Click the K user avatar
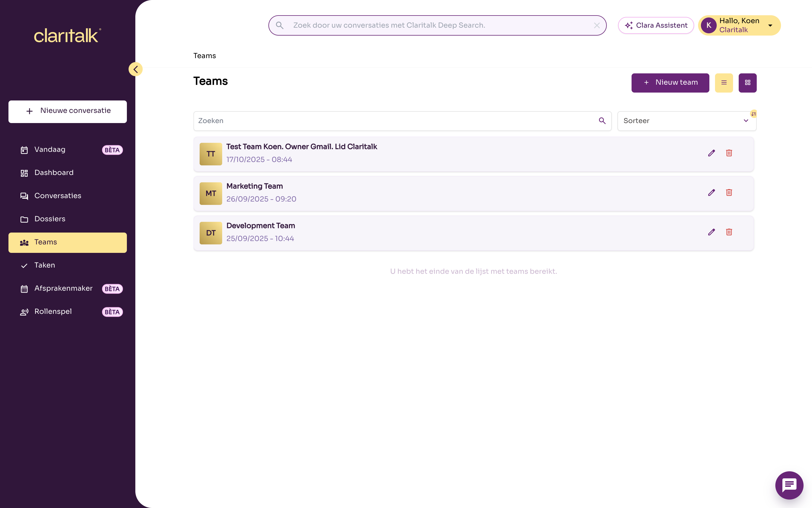Screen dimensions: 812x508 709,25
